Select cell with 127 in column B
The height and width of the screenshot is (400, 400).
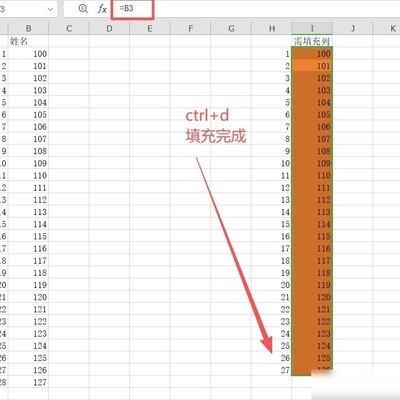tap(28, 382)
